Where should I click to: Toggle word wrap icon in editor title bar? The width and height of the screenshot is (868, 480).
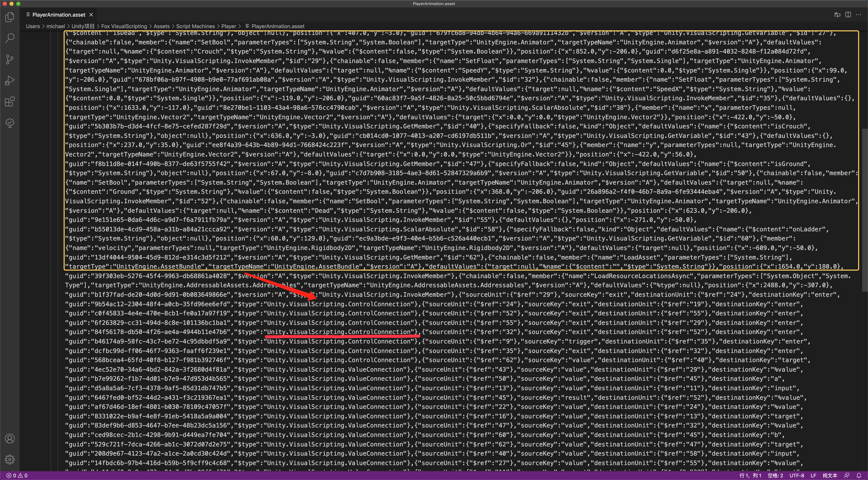pyautogui.click(x=837, y=14)
